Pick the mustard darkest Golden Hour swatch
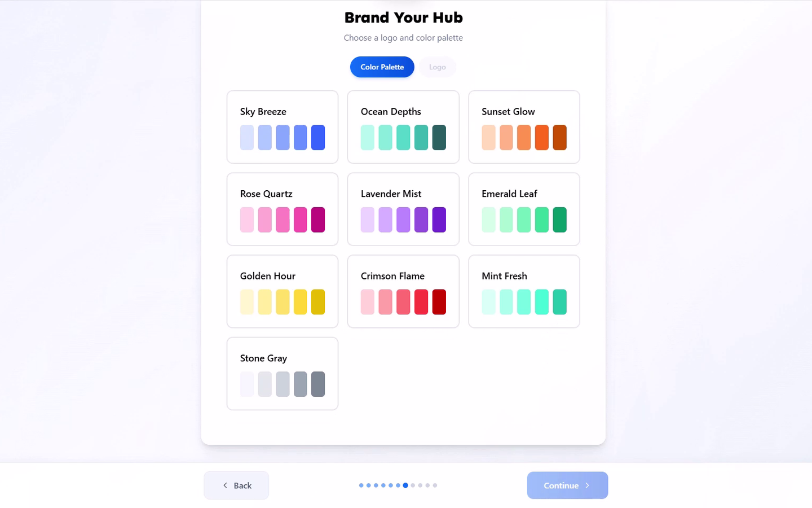This screenshot has height=508, width=812. click(x=318, y=302)
